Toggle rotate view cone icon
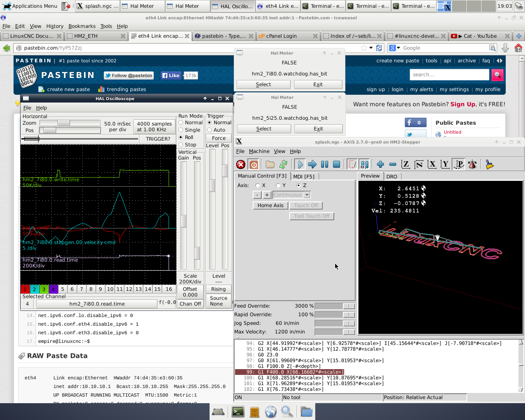 (x=472, y=164)
